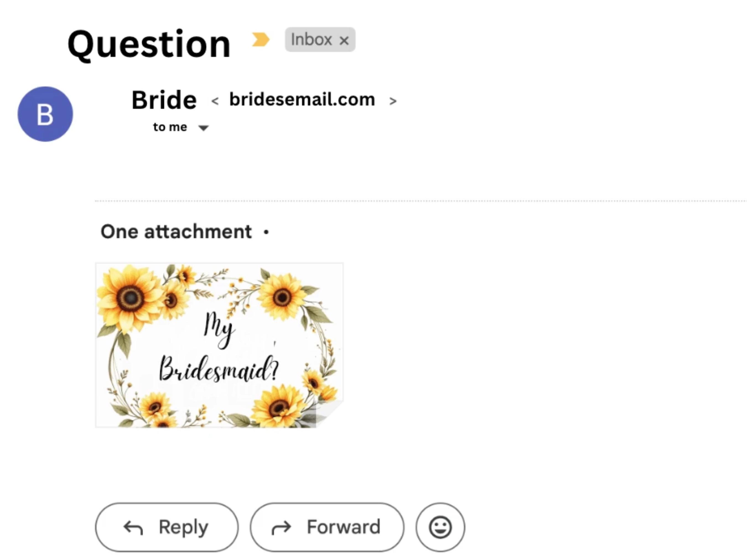Click the yellow importance marker beside Question
The image size is (747, 560).
[x=261, y=40]
